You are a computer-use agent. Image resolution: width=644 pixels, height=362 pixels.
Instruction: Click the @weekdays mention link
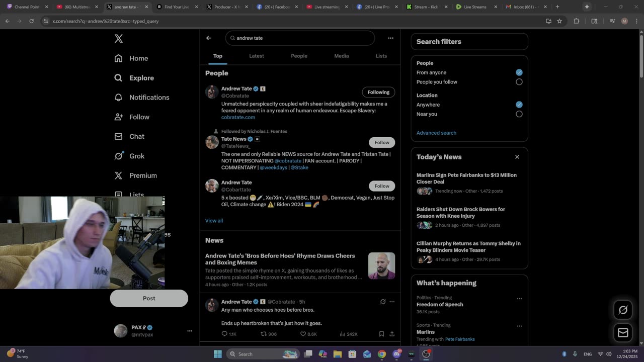click(x=273, y=167)
